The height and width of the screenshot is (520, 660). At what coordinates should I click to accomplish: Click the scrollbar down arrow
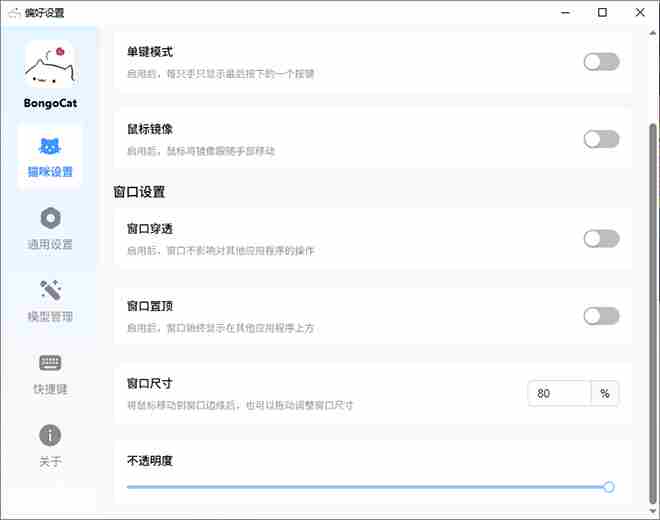point(653,510)
